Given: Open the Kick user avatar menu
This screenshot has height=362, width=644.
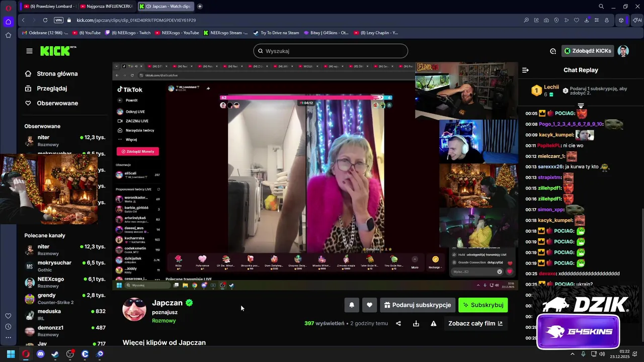Looking at the screenshot, I should (623, 51).
